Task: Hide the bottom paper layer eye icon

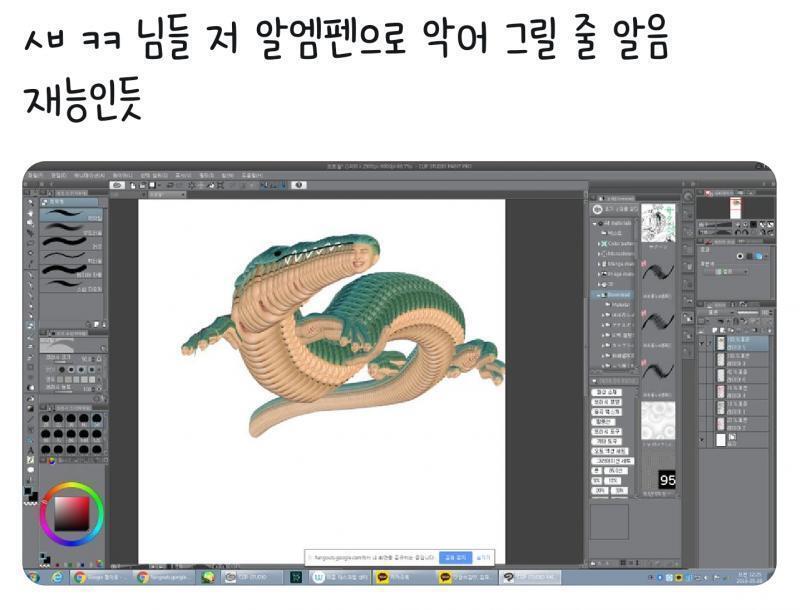Action: 702,439
